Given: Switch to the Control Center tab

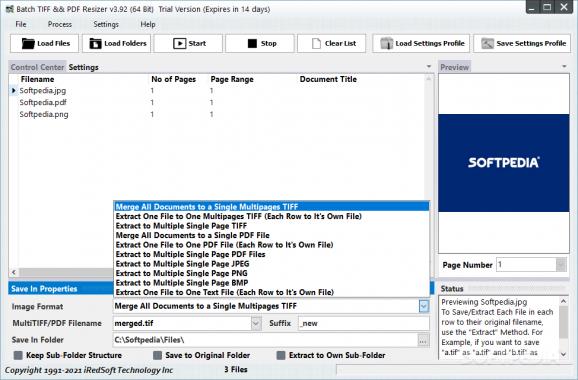Looking at the screenshot, I should click(x=37, y=67).
